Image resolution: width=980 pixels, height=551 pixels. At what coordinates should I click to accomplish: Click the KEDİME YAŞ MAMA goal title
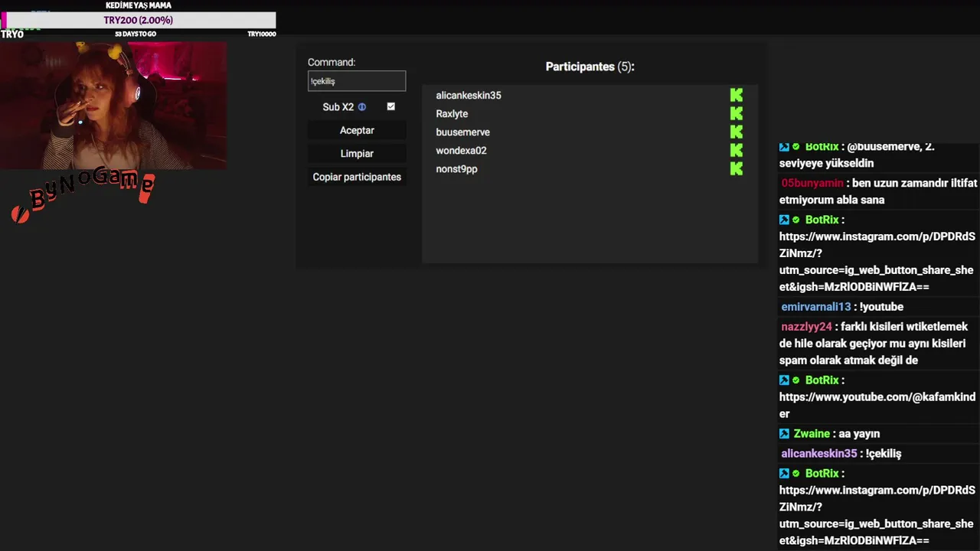tap(139, 5)
